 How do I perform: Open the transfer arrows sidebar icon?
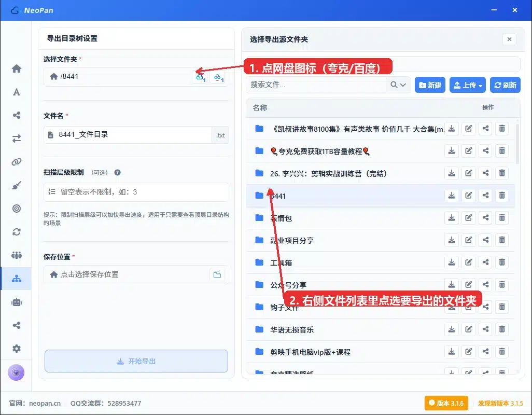[x=16, y=139]
